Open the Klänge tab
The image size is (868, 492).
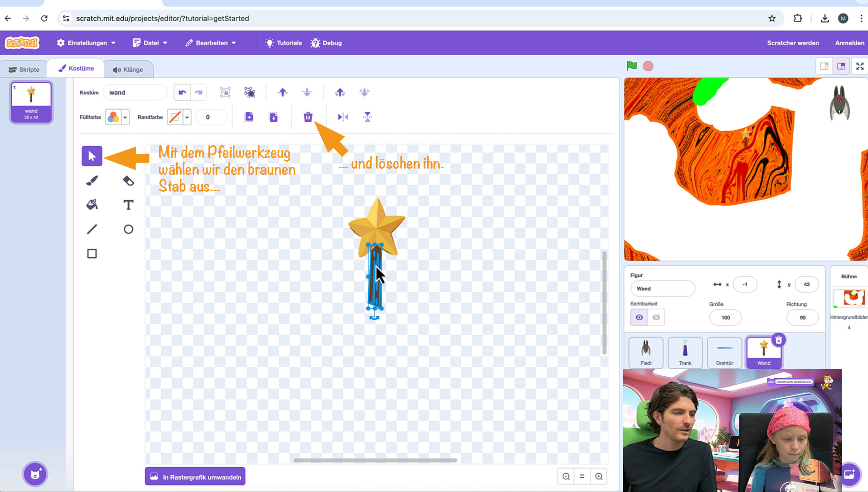coord(128,69)
